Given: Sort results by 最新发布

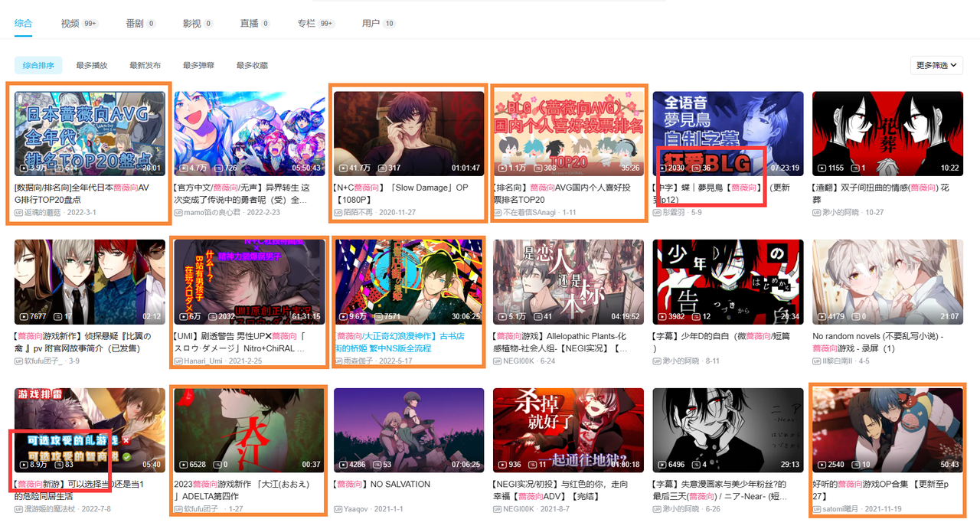Looking at the screenshot, I should point(145,66).
